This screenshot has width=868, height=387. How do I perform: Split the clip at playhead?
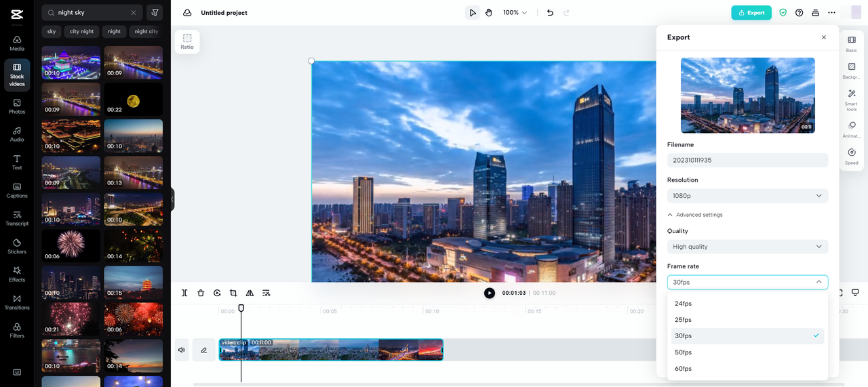pyautogui.click(x=184, y=293)
